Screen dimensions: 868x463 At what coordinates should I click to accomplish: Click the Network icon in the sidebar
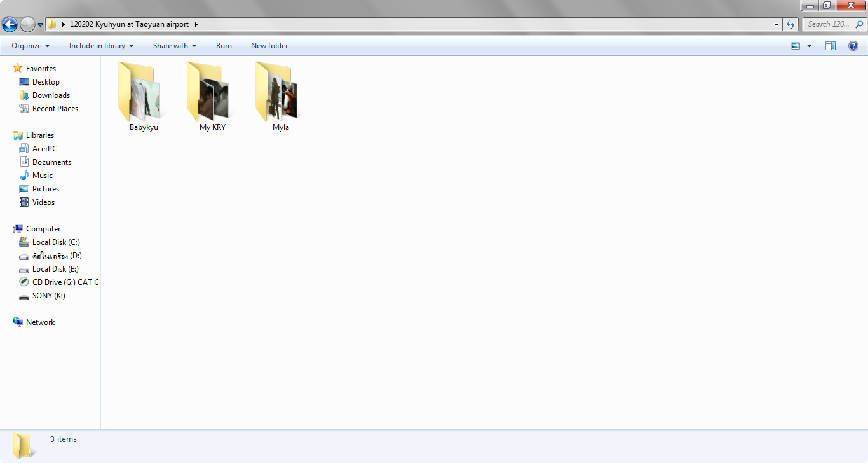coord(18,322)
